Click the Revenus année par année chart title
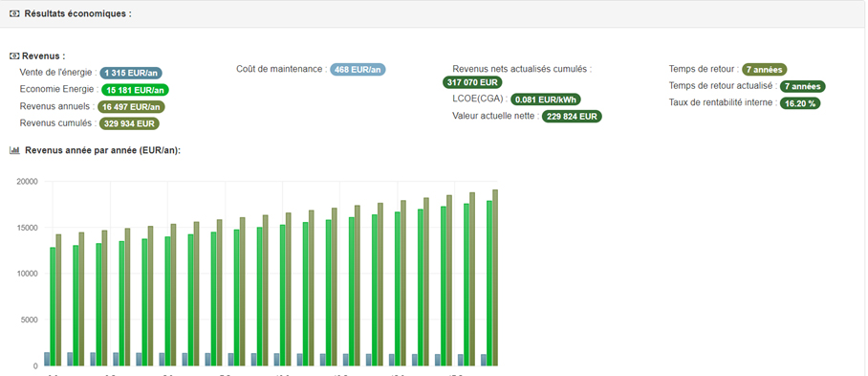The width and height of the screenshot is (868, 376). coord(103,150)
